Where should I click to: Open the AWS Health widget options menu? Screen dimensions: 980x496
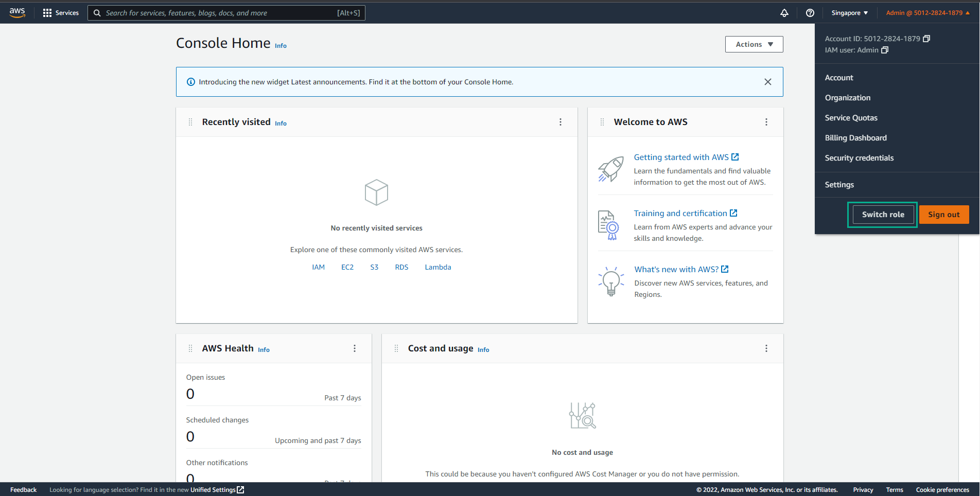(355, 348)
